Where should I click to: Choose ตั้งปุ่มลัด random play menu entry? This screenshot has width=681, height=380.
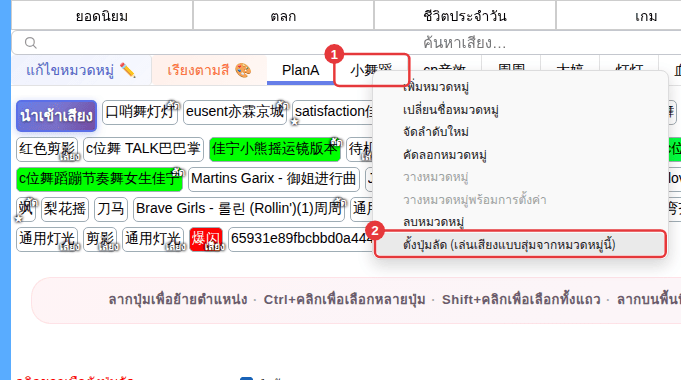pyautogui.click(x=520, y=244)
